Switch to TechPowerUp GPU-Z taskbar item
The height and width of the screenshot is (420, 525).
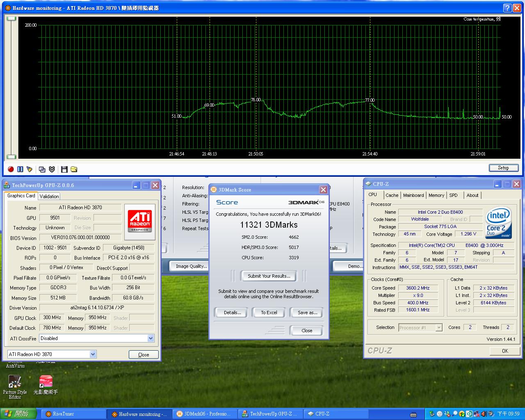click(x=271, y=414)
